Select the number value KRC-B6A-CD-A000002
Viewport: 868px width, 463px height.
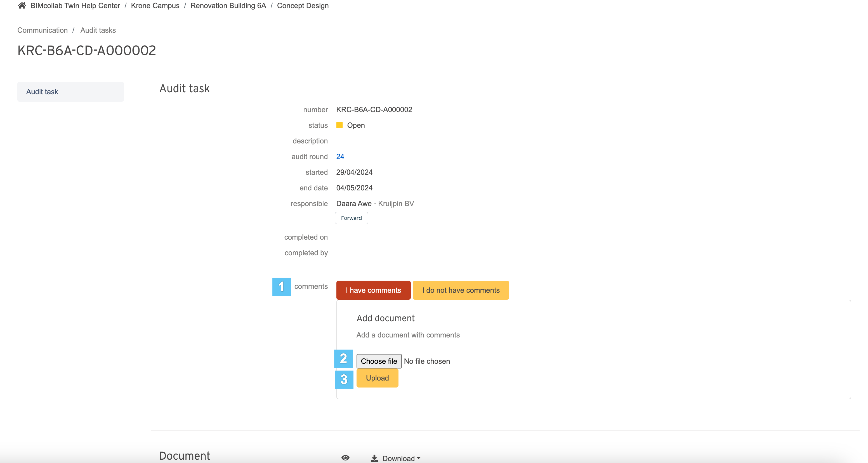374,110
